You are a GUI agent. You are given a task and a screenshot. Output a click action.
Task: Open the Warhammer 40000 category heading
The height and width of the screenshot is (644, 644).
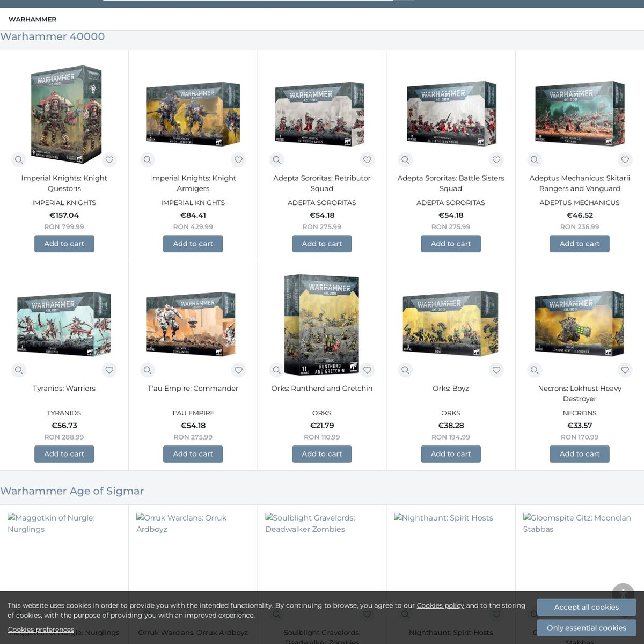tap(53, 36)
